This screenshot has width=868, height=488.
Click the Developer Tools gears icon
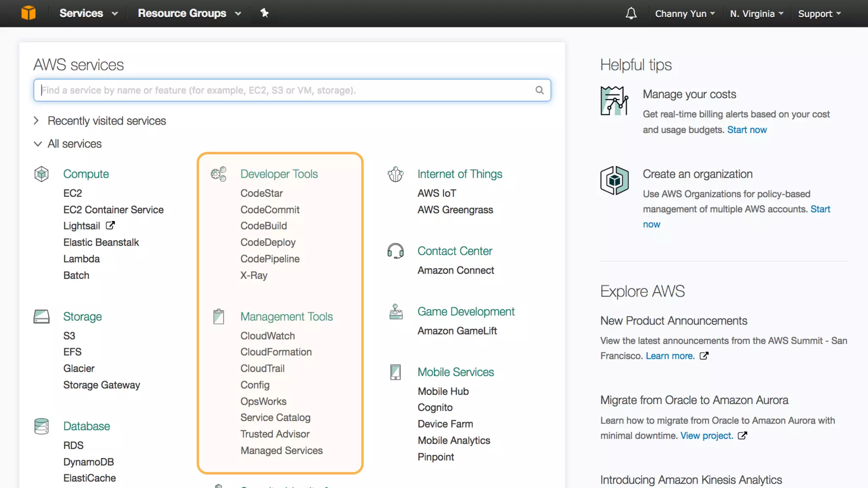point(219,174)
